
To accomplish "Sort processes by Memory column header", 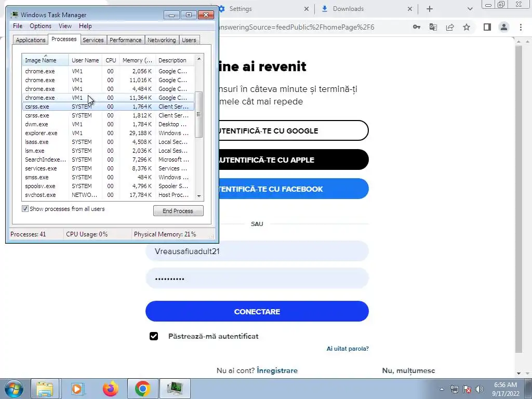I will (137, 60).
